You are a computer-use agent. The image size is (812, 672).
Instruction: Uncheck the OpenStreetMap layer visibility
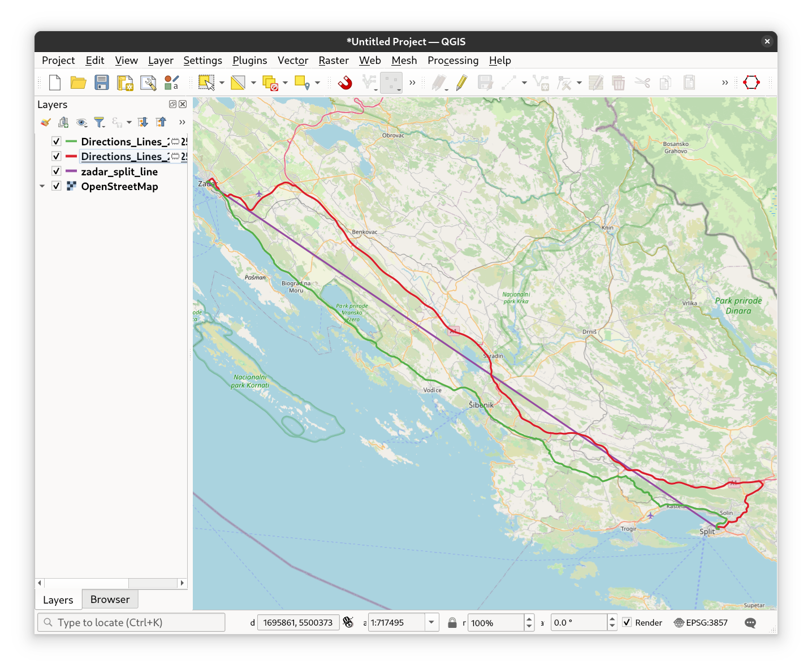[57, 186]
